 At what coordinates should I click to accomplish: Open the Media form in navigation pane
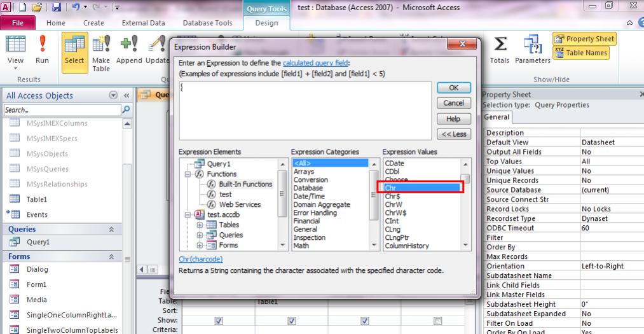pos(36,300)
